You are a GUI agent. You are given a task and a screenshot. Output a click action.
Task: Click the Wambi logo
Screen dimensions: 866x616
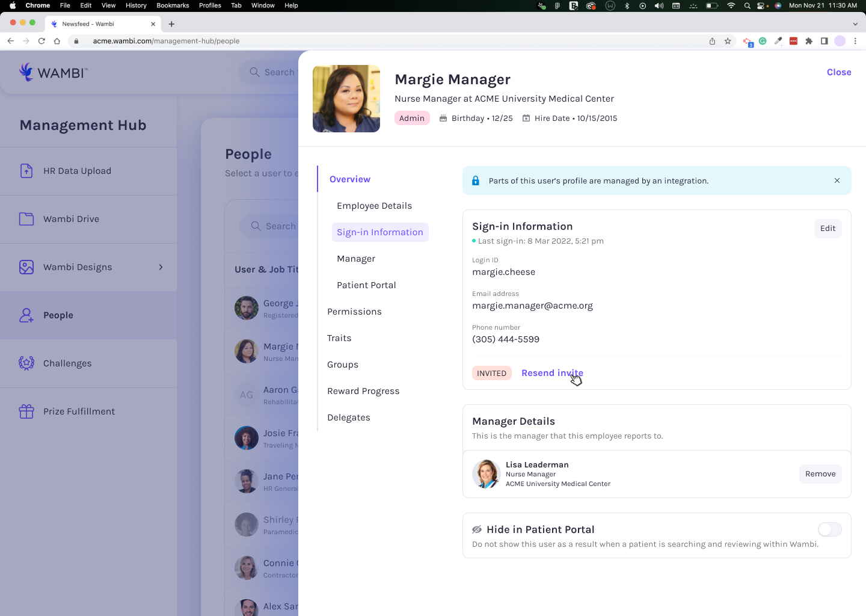[54, 72]
